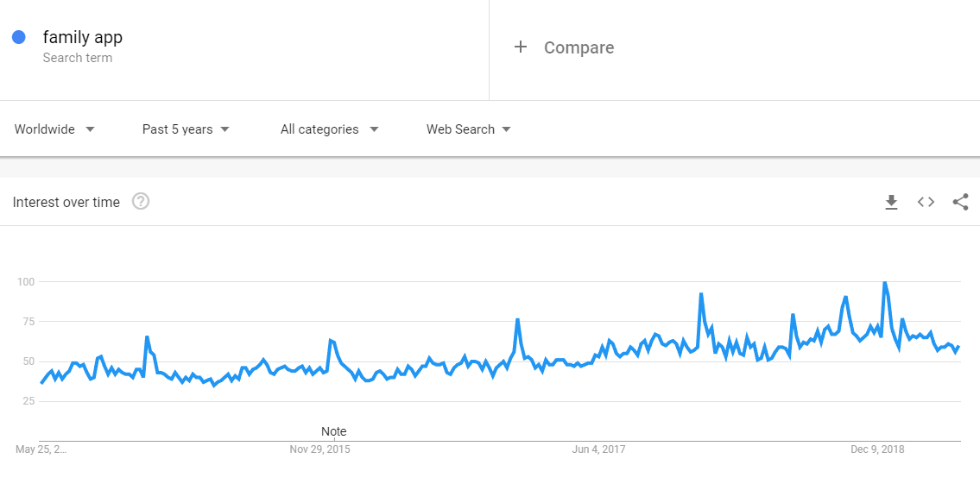Expand the Web Search type dropdown
This screenshot has width=980, height=490.
pos(468,129)
